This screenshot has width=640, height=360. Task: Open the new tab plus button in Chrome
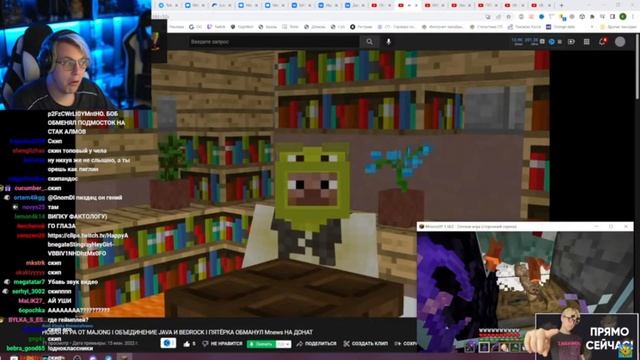561,5
